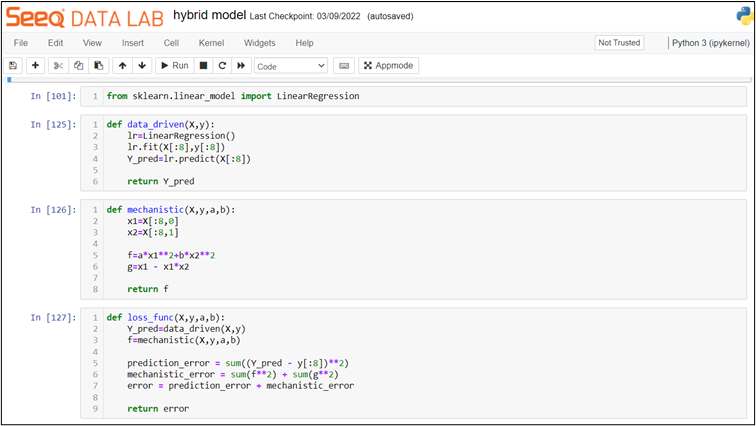Open the File menu
This screenshot has width=756, height=426.
(x=21, y=43)
